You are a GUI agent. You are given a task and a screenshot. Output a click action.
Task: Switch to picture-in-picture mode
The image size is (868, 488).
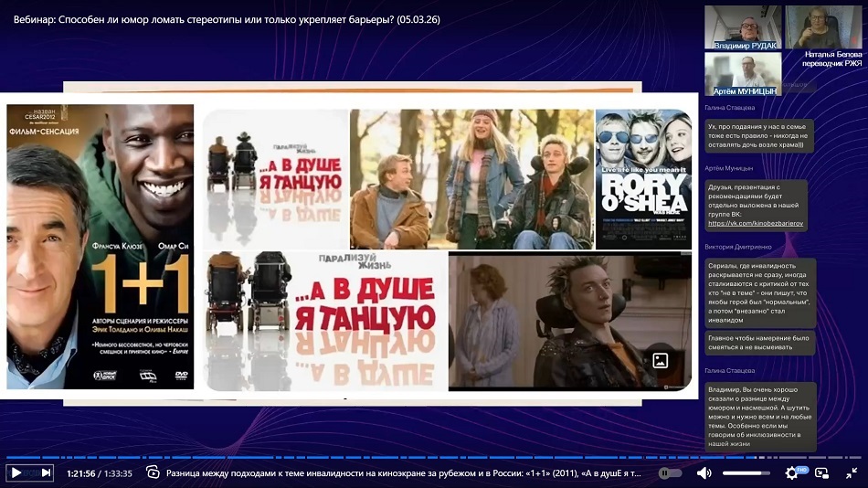click(x=821, y=472)
